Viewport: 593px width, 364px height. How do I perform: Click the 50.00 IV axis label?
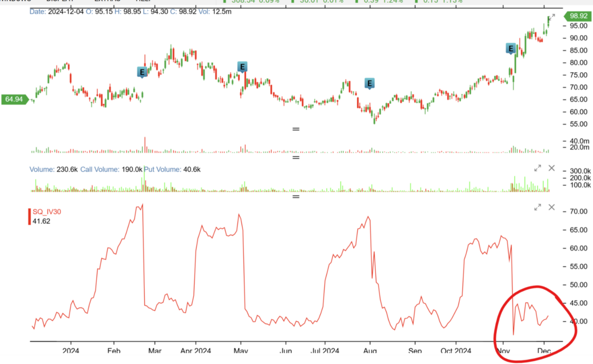click(579, 285)
